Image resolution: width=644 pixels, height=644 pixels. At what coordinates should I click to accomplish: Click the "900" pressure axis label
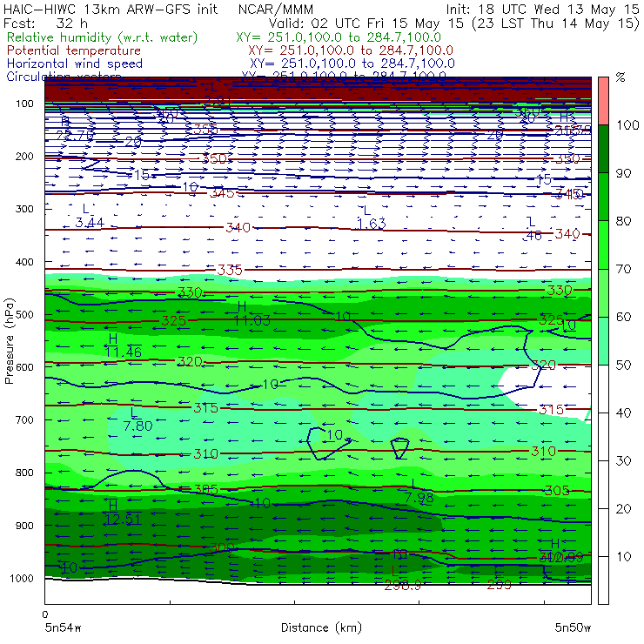coord(24,526)
